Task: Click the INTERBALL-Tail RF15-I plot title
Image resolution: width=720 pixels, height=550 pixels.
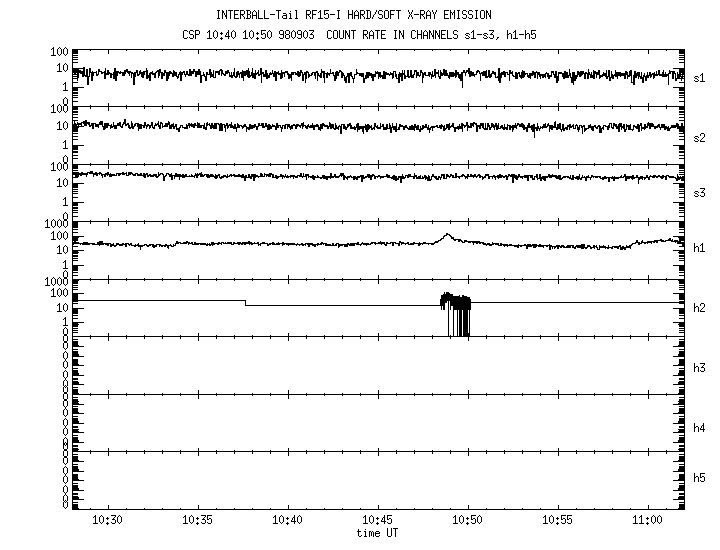Action: coord(354,15)
